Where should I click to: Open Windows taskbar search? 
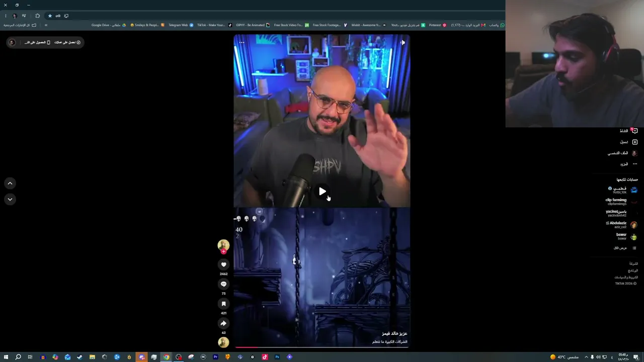pyautogui.click(x=18, y=357)
